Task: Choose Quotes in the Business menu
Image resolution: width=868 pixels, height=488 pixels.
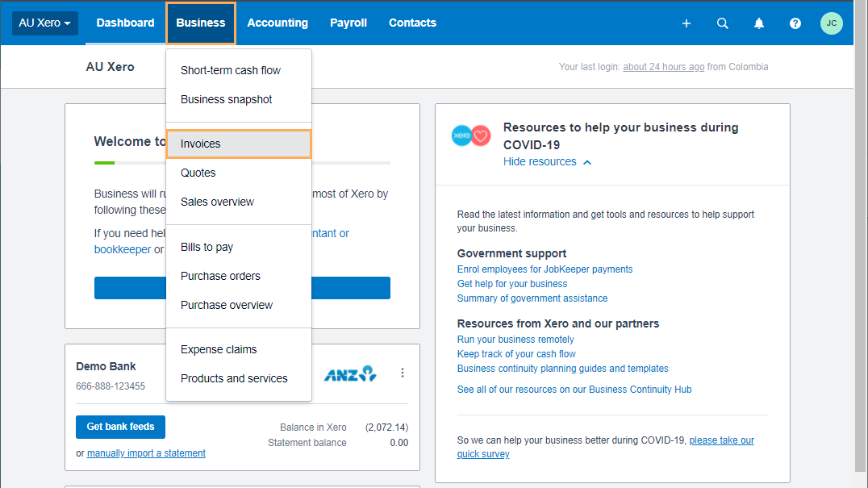Action: 239,173
